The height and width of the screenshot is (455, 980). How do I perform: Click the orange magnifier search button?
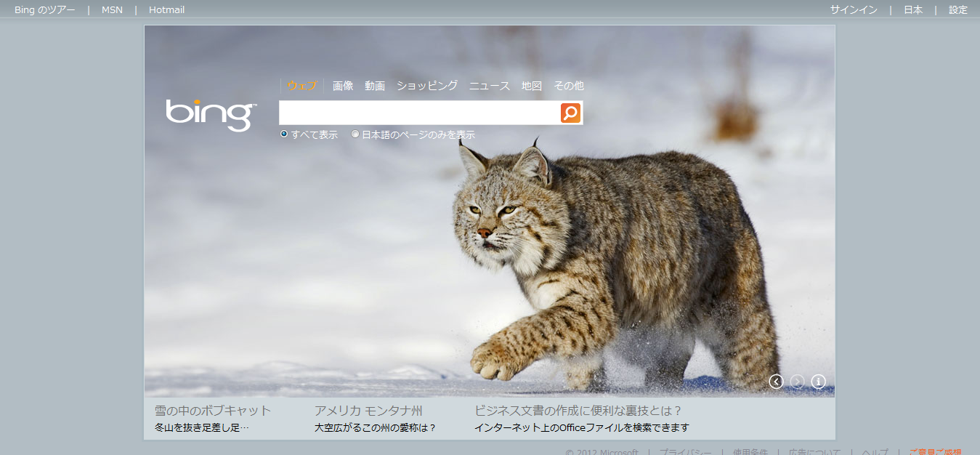point(570,113)
